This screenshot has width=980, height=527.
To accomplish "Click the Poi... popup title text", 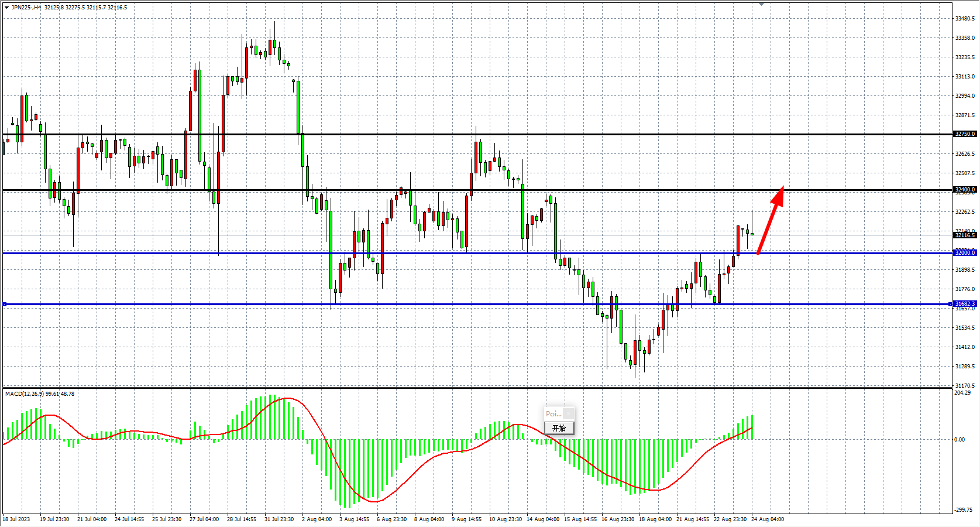I will point(553,413).
